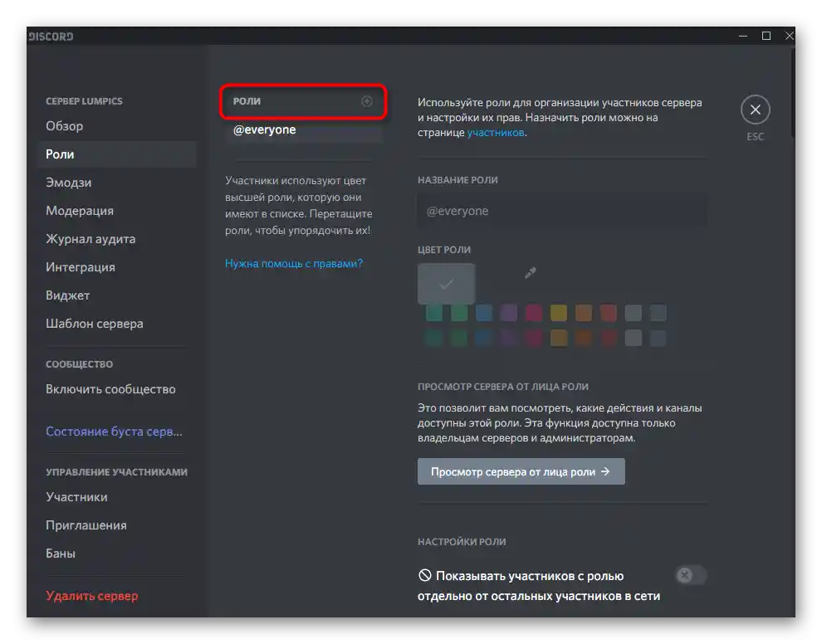Minimize the Discord window
Image resolution: width=822 pixels, height=644 pixels.
point(743,36)
